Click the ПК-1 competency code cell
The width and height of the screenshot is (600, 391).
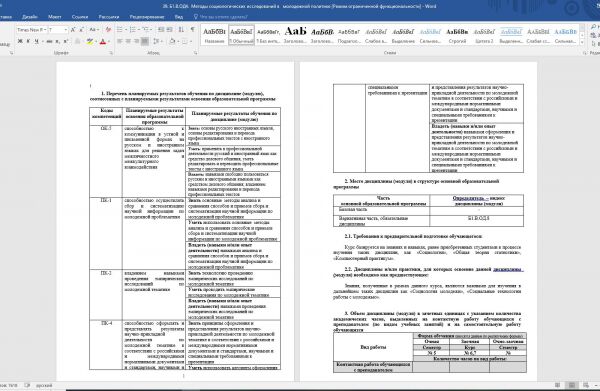point(106,233)
